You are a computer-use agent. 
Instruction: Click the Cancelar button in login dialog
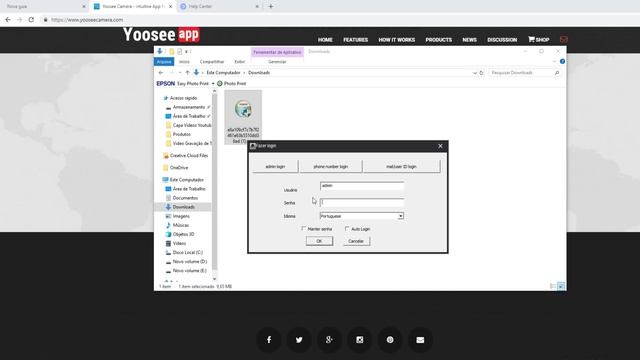click(356, 241)
